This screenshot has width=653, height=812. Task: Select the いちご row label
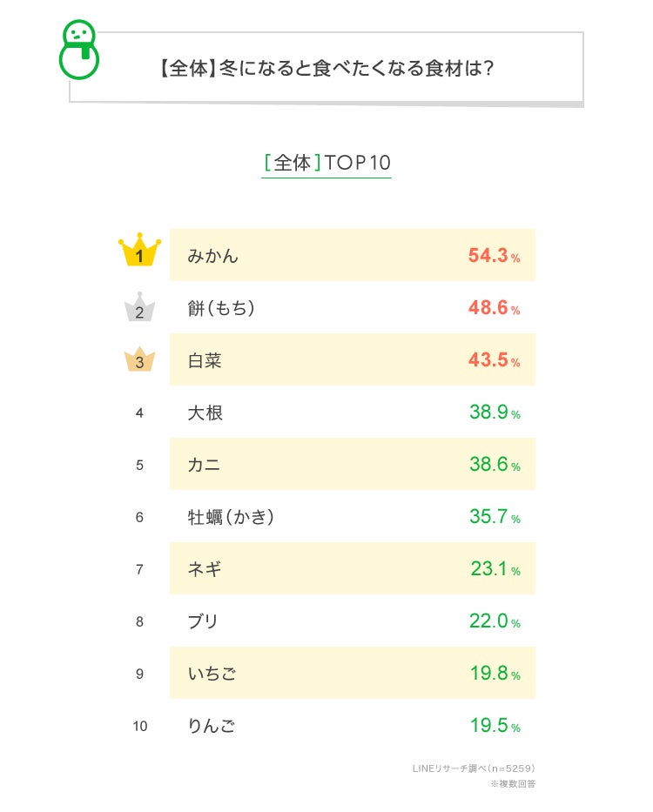tap(212, 674)
